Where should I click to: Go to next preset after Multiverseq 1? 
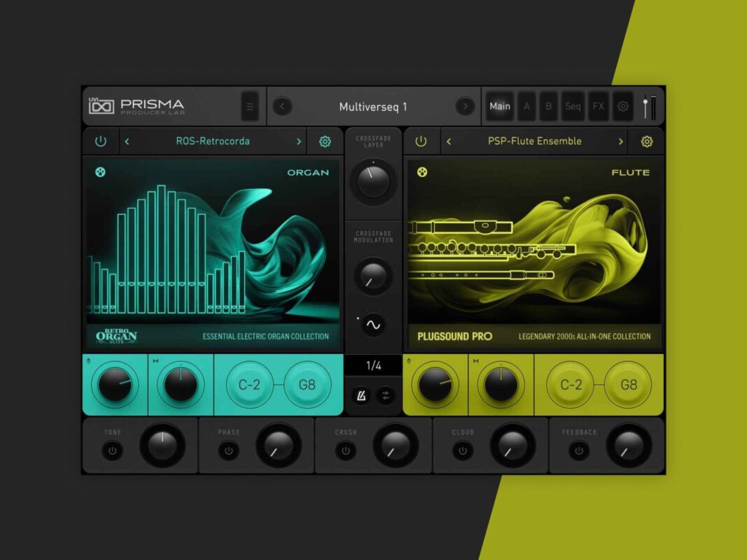point(465,106)
